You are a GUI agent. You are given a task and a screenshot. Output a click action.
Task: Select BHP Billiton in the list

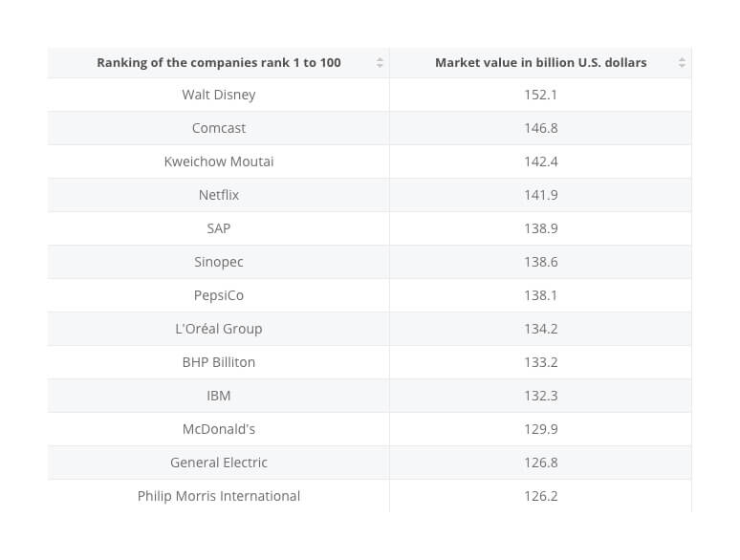(219, 362)
